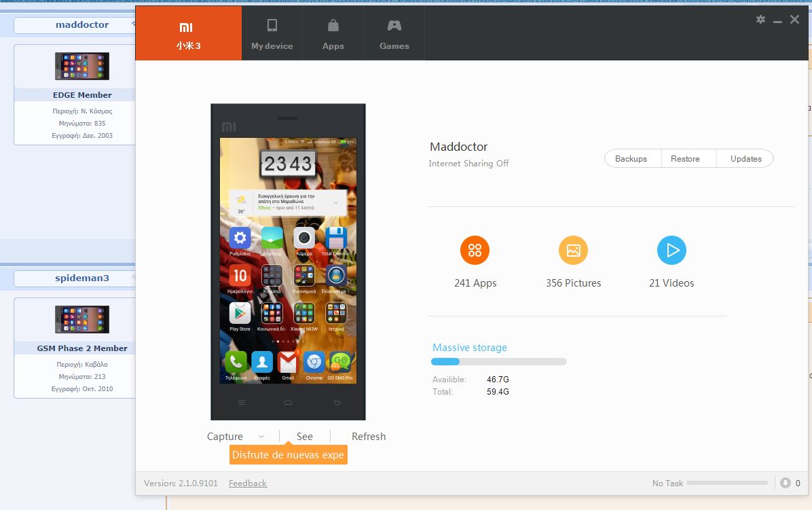This screenshot has height=510, width=812.
Task: Click the Gmail icon on phone preview
Action: tap(288, 362)
